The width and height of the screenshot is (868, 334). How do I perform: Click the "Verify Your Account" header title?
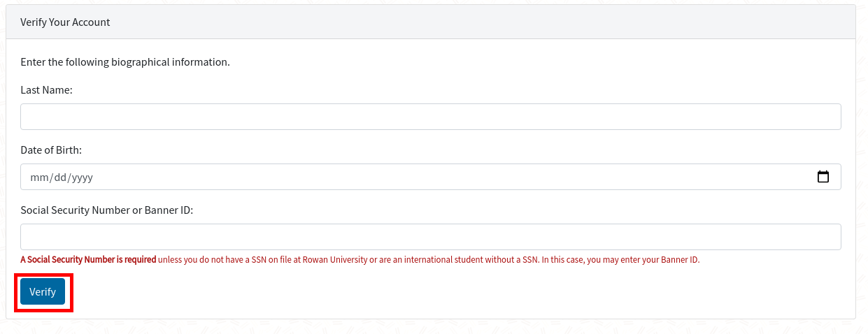[65, 22]
